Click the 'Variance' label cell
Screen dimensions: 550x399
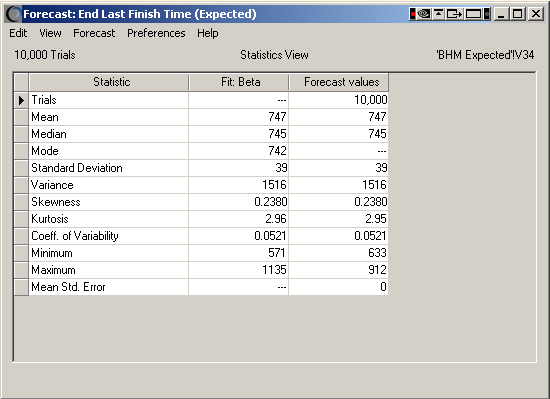[x=109, y=185]
